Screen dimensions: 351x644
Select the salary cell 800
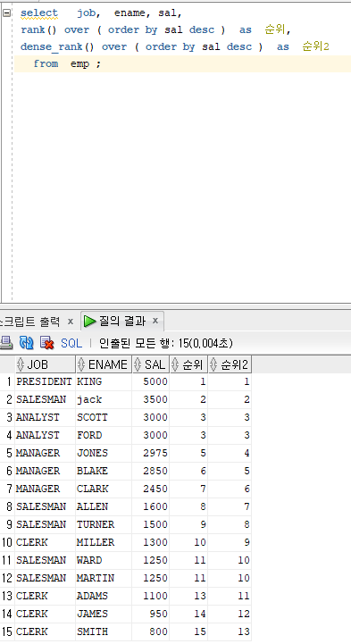pos(151,631)
